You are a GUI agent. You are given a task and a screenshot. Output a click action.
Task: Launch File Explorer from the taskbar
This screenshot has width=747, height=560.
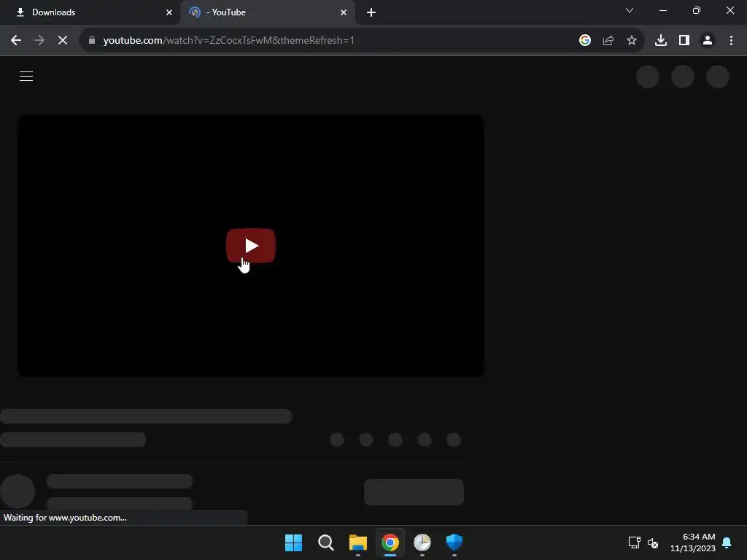tap(357, 542)
